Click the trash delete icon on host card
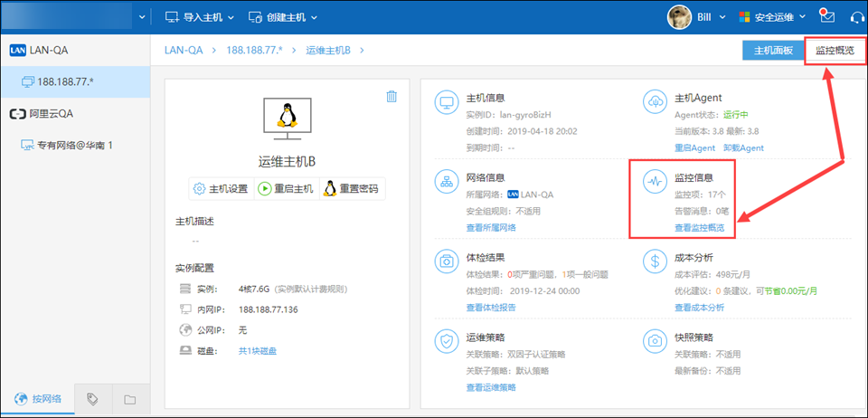Viewport: 868px width, 418px height. pos(392,97)
